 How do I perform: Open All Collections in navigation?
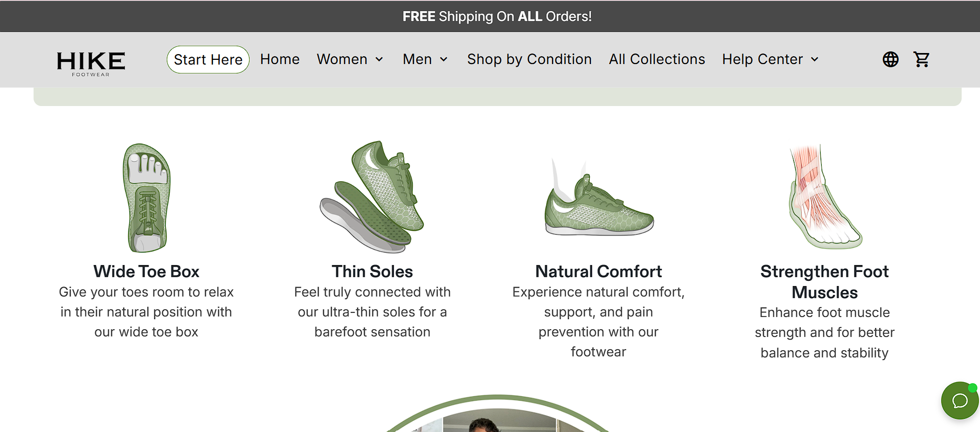[x=657, y=59]
